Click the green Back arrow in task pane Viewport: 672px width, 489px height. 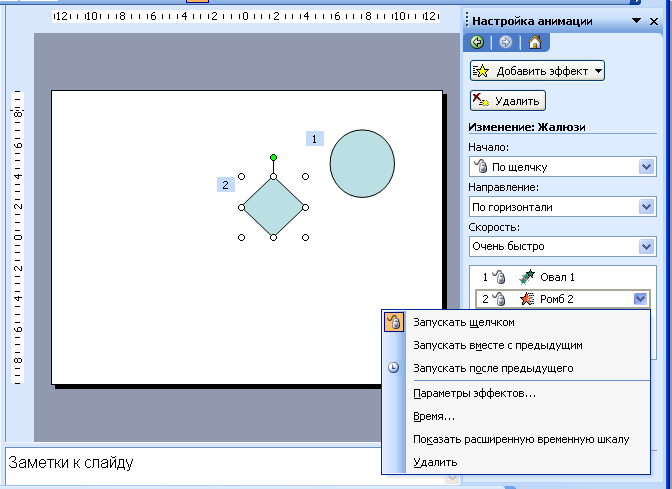point(477,42)
